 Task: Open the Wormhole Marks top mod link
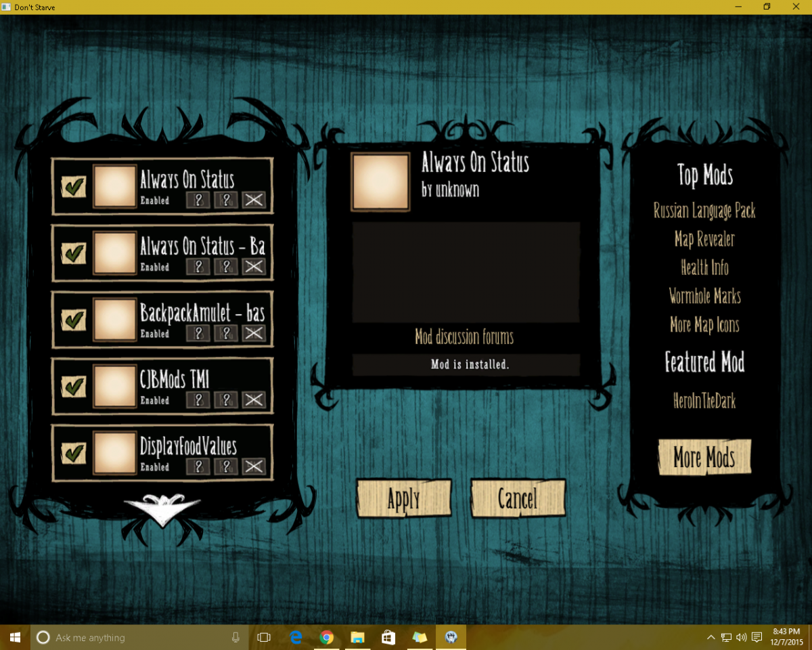(704, 296)
